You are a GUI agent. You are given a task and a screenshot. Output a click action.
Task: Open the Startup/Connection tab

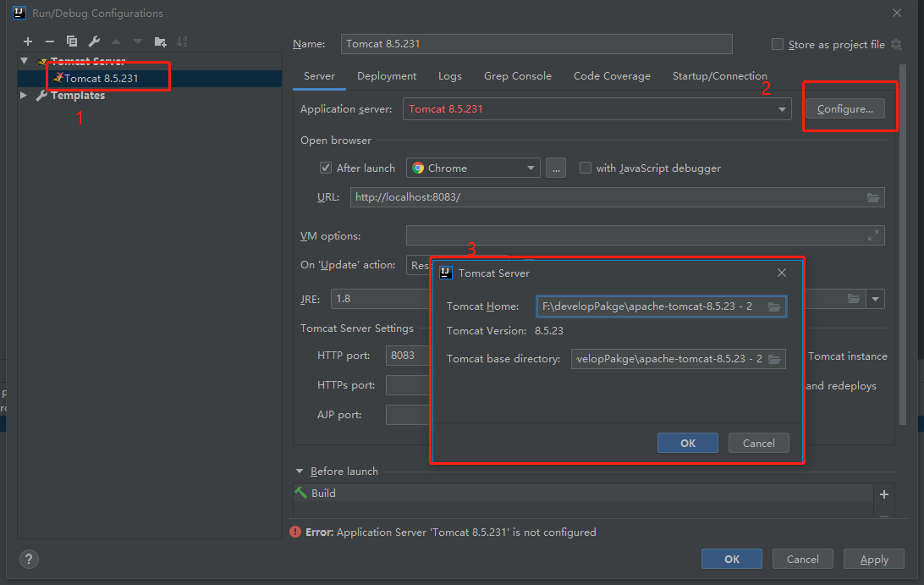[x=719, y=76]
